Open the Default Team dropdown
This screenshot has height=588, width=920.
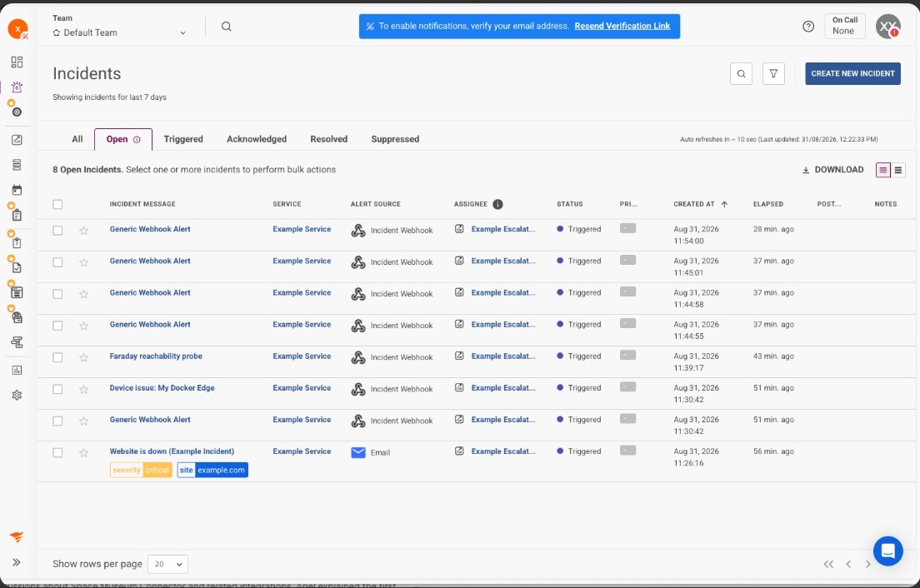(x=120, y=32)
